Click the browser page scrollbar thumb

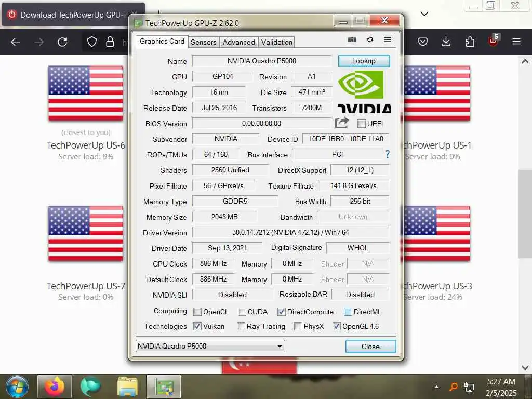[525, 214]
